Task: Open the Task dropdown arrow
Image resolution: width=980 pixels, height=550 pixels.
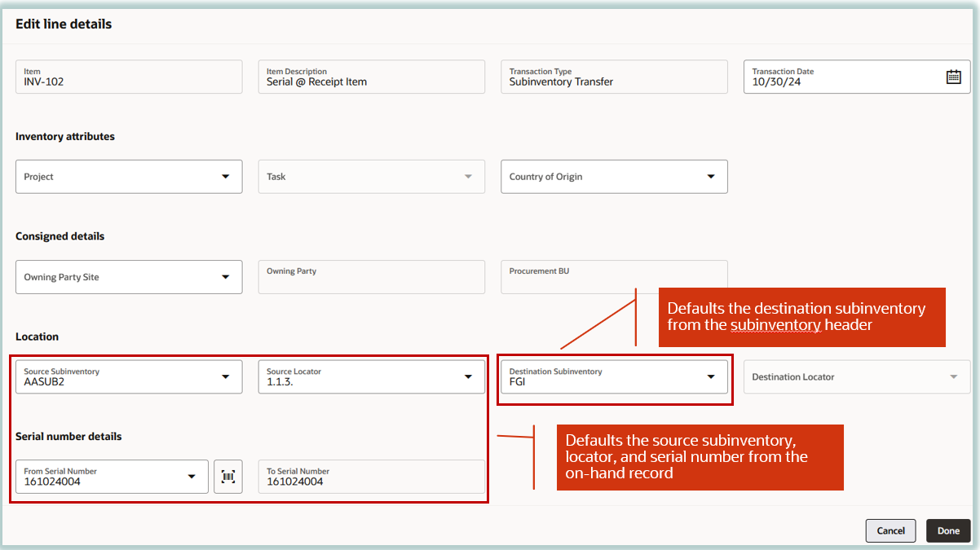Action: click(468, 176)
